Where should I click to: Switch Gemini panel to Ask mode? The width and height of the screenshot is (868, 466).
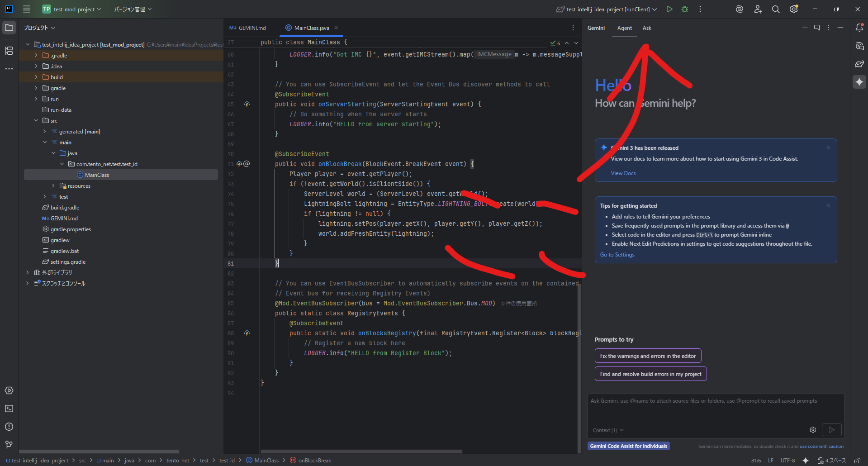click(x=647, y=28)
